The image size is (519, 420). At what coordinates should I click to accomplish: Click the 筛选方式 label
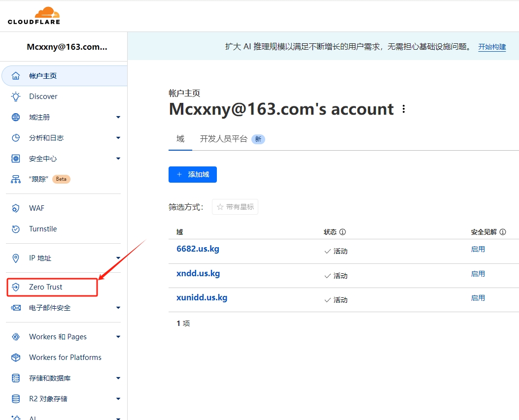pyautogui.click(x=186, y=207)
